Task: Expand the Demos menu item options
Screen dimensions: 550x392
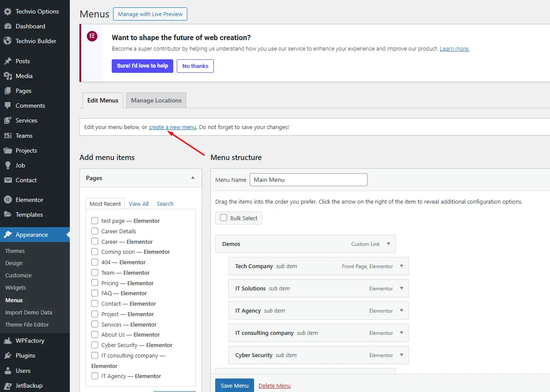Action: 388,244
